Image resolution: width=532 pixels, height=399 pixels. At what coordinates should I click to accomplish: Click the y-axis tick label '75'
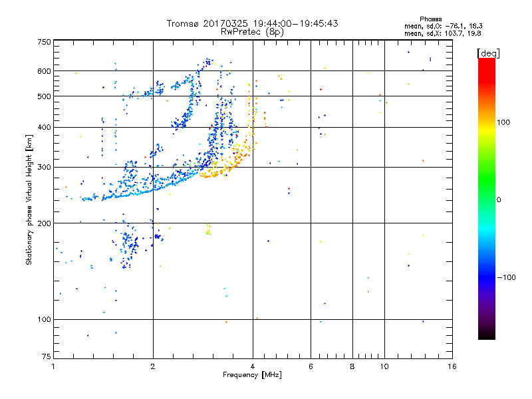[x=47, y=356]
